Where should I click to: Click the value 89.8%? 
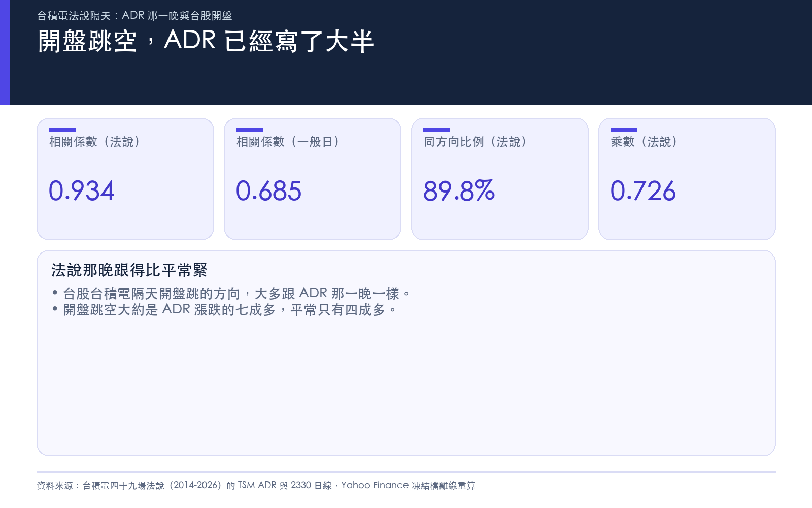pos(459,191)
